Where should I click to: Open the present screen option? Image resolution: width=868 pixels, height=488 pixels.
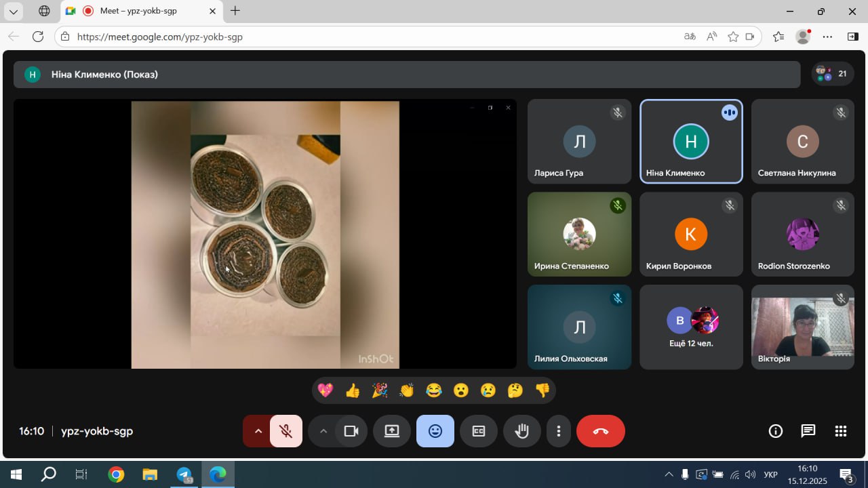point(392,431)
